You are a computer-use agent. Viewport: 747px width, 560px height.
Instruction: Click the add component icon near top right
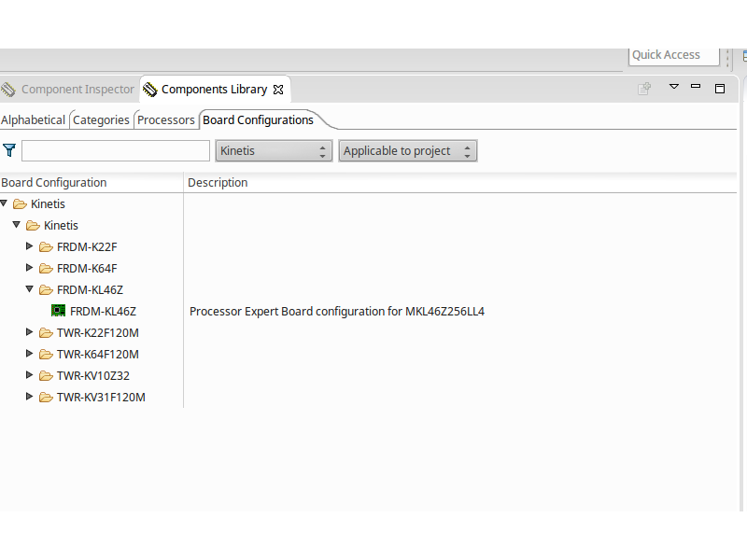[643, 88]
